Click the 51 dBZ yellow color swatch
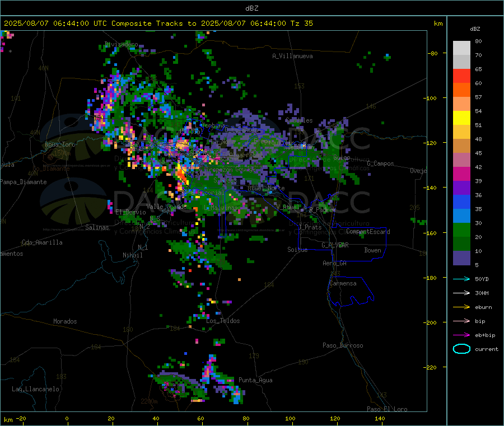Image resolution: width=504 pixels, height=426 pixels. [x=461, y=118]
